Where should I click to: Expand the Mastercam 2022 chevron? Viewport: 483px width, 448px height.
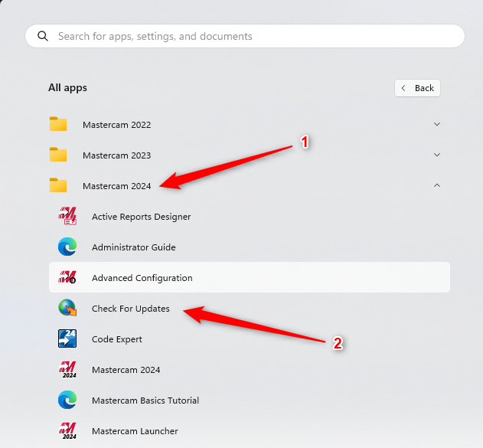(437, 124)
